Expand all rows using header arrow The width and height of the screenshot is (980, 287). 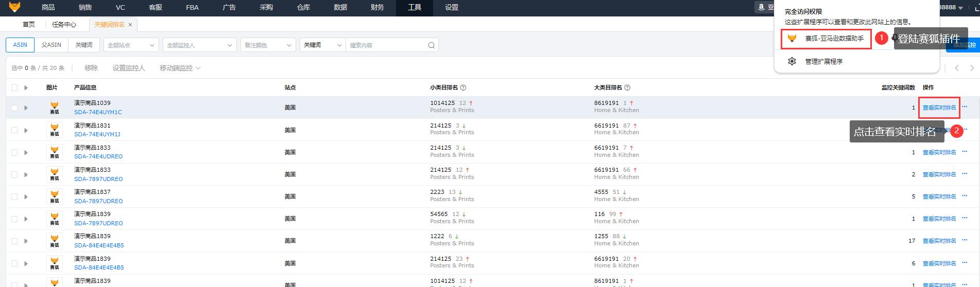tap(26, 87)
